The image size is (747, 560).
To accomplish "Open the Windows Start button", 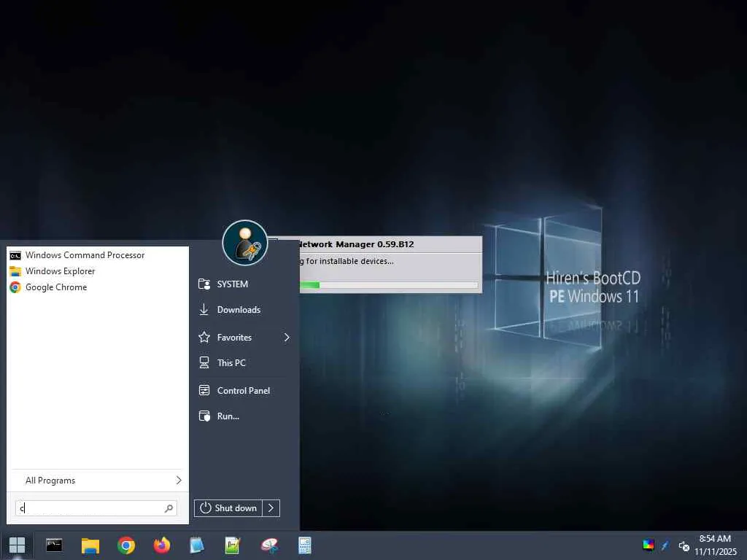I will click(x=18, y=545).
